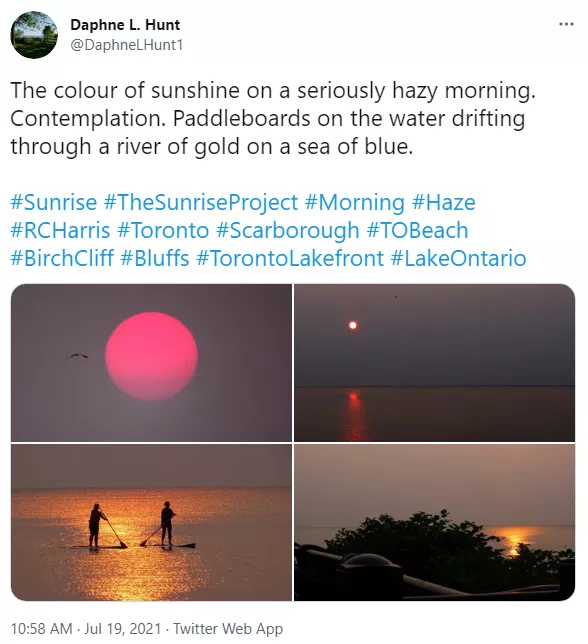The width and height of the screenshot is (588, 644).
Task: Open the #Scarborough hashtag link
Action: 287,231
